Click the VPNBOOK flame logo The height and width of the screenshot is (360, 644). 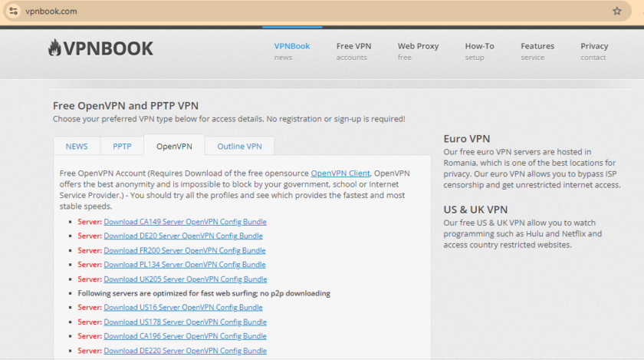(100, 48)
